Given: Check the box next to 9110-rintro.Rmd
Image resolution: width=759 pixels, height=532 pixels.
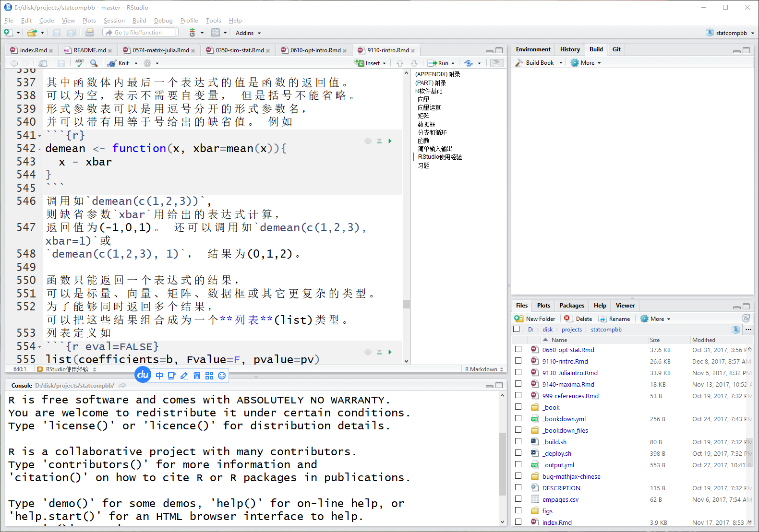Looking at the screenshot, I should coord(518,361).
